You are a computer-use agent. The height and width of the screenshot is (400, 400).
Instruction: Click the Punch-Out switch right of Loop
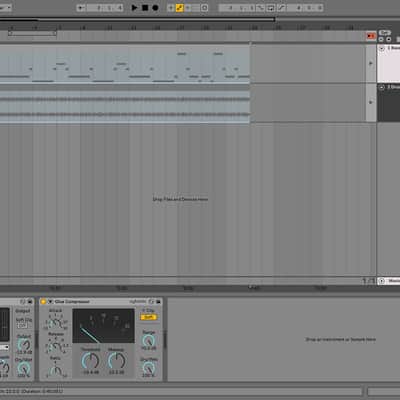click(281, 8)
